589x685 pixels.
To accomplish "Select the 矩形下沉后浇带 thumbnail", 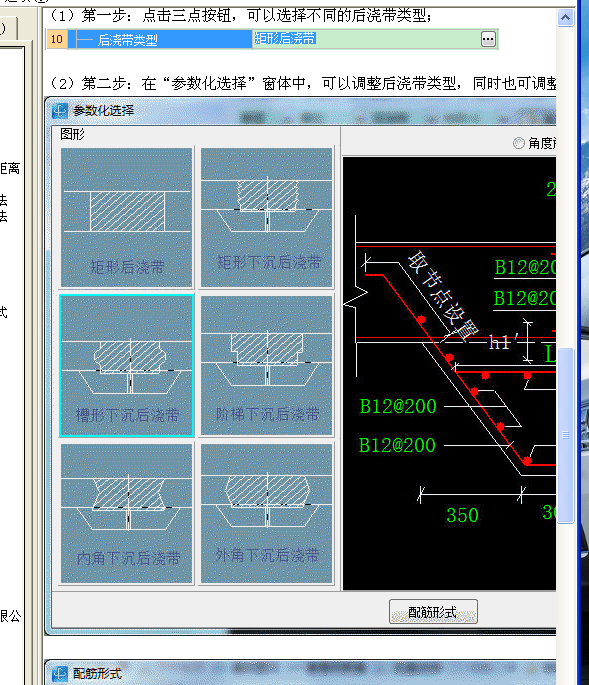I will [x=267, y=217].
